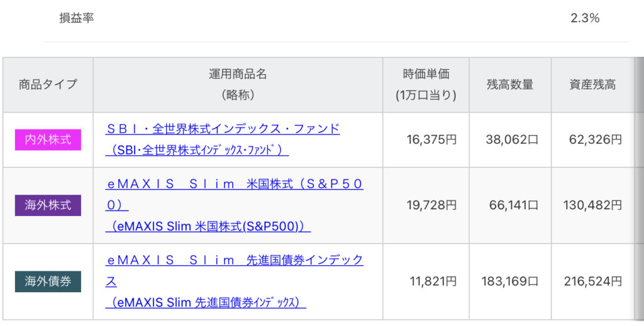Click the 130,482円 asset balance cell

pyautogui.click(x=592, y=205)
